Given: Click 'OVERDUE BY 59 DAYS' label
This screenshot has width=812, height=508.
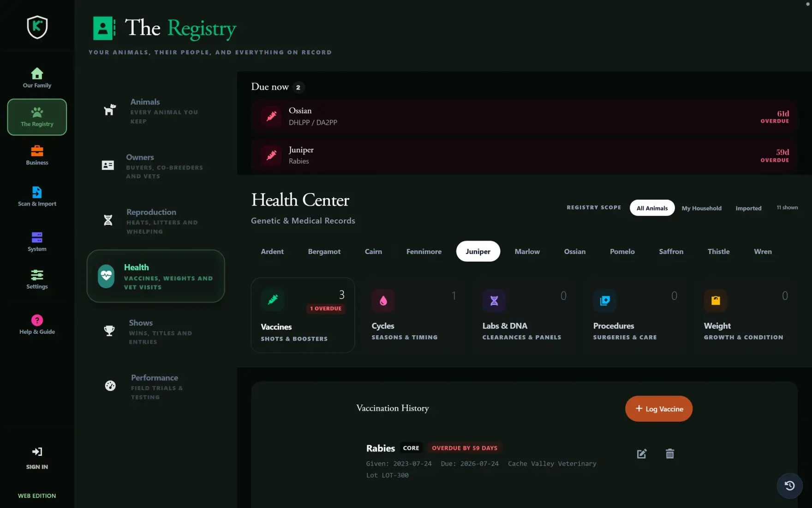Looking at the screenshot, I should click(x=465, y=448).
